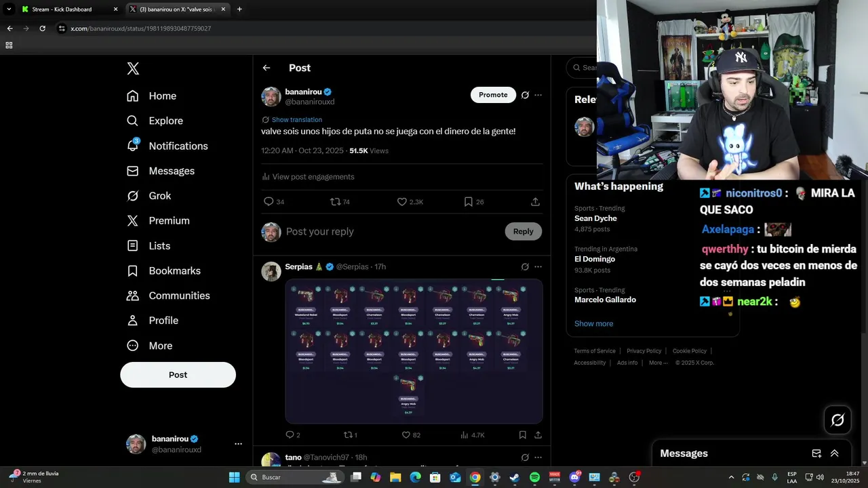
Task: Click Show more under What's happening
Action: click(x=593, y=324)
